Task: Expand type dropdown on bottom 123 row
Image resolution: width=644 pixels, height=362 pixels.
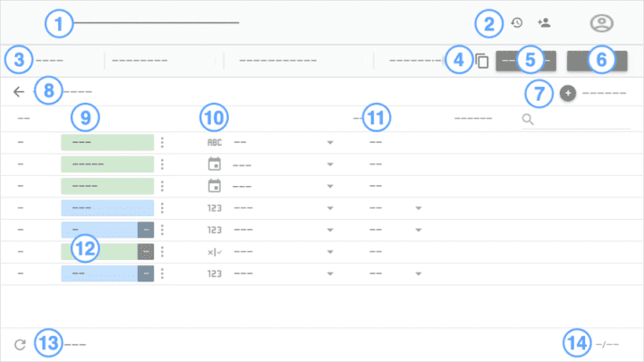Action: pyautogui.click(x=330, y=274)
